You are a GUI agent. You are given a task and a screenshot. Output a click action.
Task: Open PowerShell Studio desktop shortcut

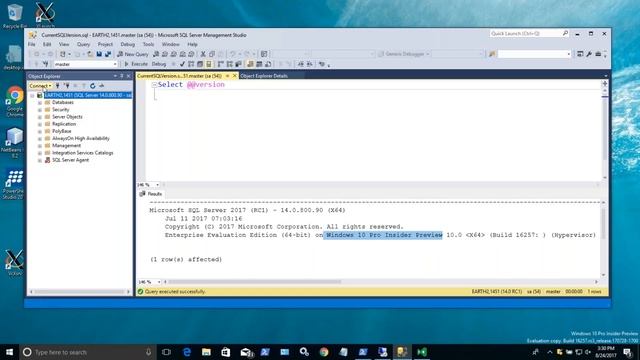pyautogui.click(x=14, y=184)
